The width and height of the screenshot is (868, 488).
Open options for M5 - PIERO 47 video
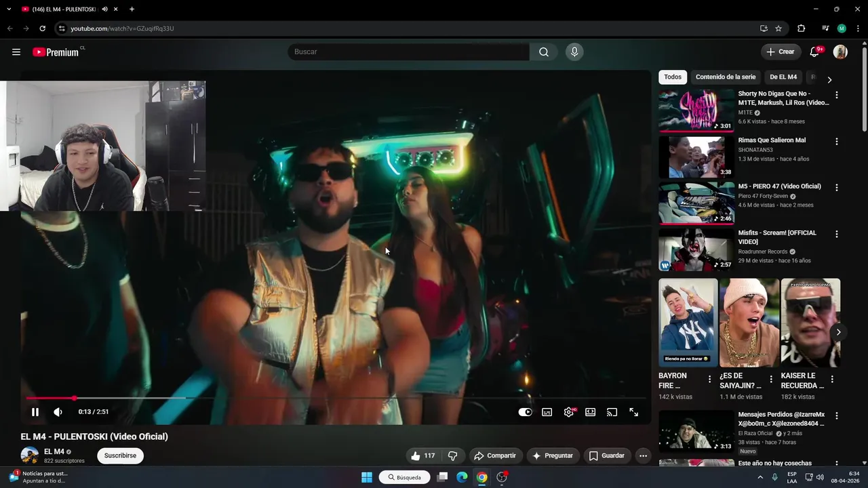[x=836, y=188]
